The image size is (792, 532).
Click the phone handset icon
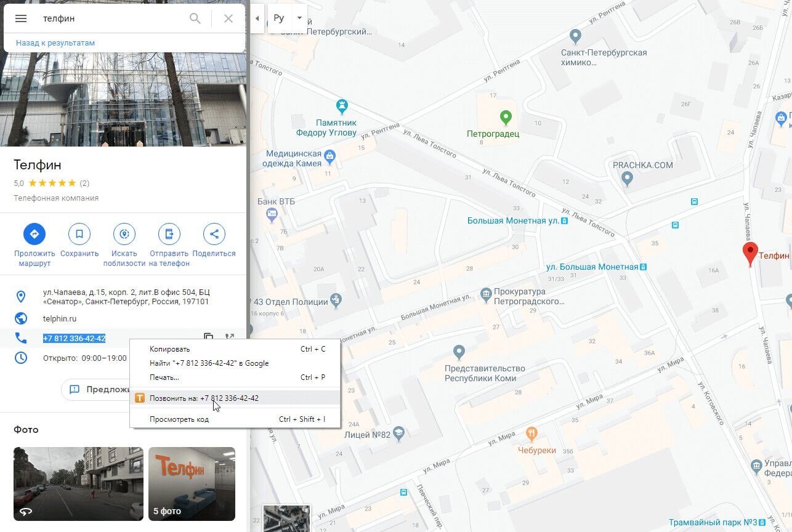pyautogui.click(x=21, y=338)
